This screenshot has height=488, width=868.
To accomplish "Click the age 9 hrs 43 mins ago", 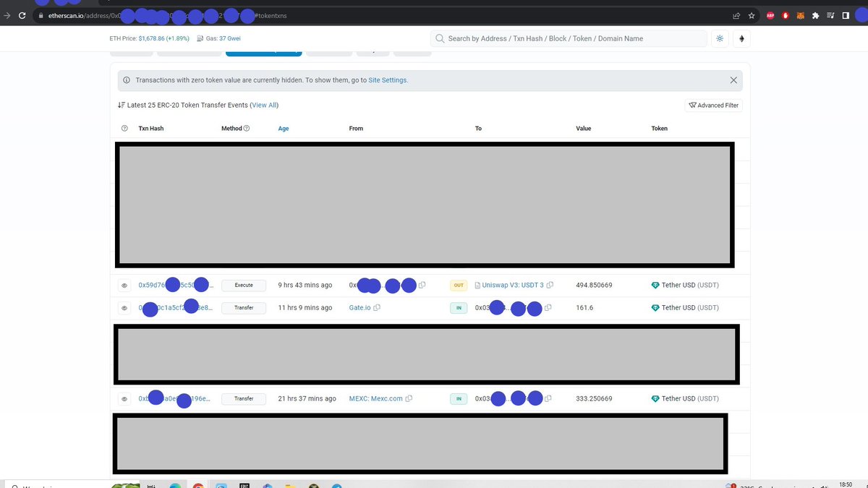I will [305, 285].
